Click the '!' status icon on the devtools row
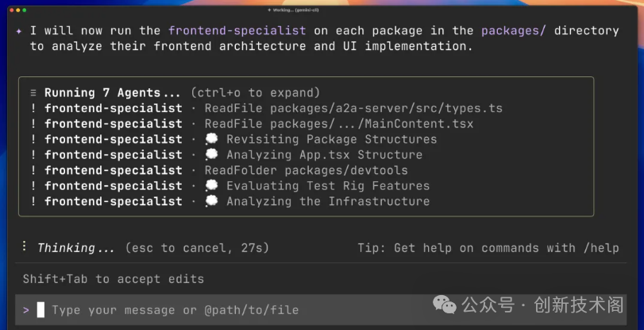Image resolution: width=644 pixels, height=330 pixels. pyautogui.click(x=33, y=170)
